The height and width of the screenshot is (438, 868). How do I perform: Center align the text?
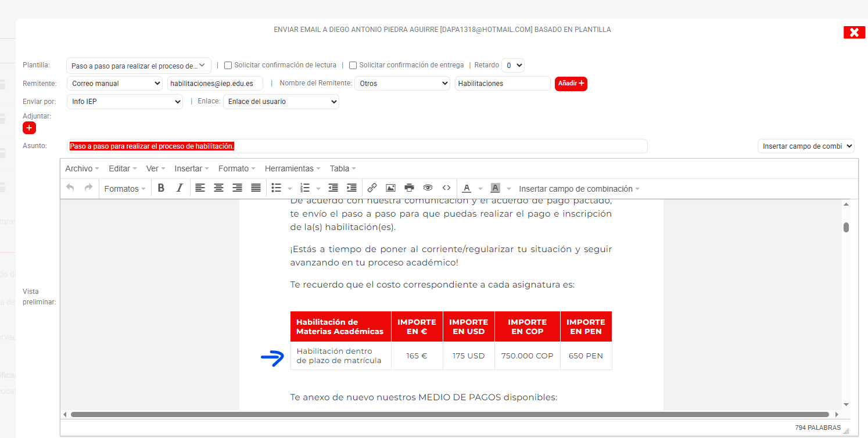(218, 188)
